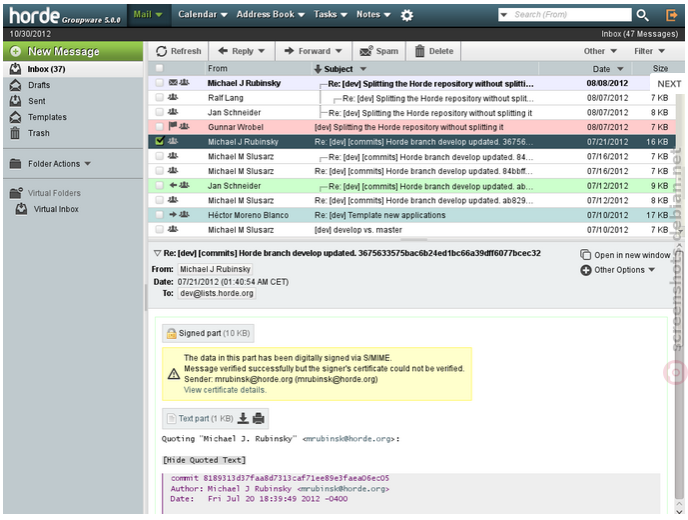Uncheck the selected Michael J Rubinsky 07/21 checkbox
Image resolution: width=688 pixels, height=520 pixels.
[x=159, y=141]
